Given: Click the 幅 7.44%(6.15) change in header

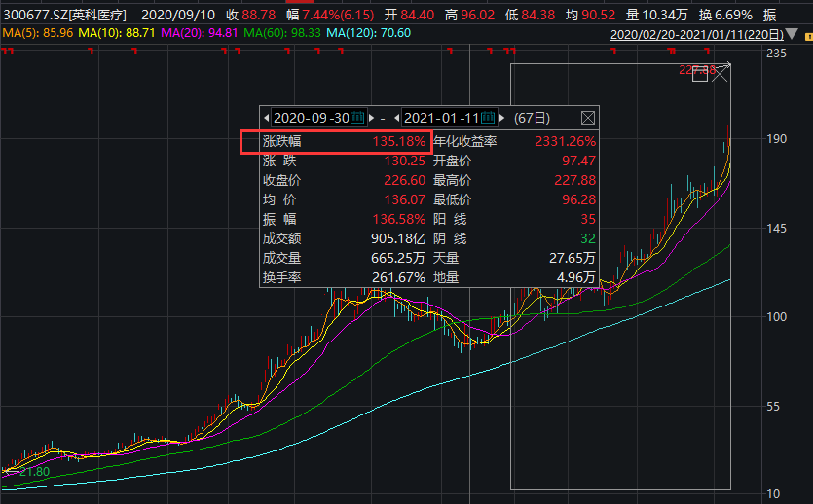Looking at the screenshot, I should (x=330, y=15).
